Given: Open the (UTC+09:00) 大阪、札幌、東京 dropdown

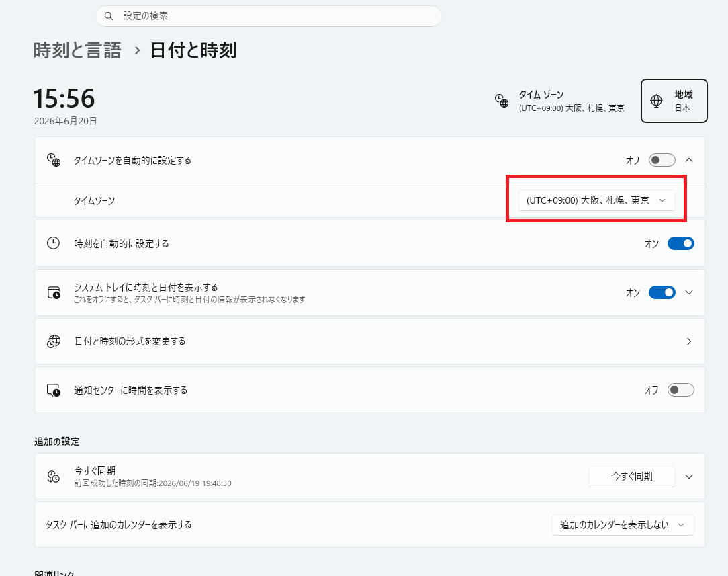Looking at the screenshot, I should [596, 200].
